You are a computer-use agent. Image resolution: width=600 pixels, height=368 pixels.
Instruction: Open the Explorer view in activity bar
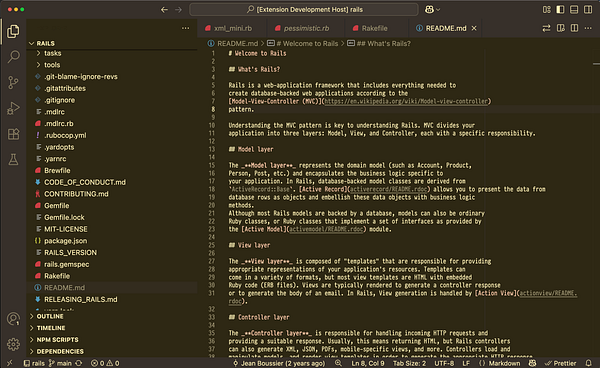[x=13, y=31]
